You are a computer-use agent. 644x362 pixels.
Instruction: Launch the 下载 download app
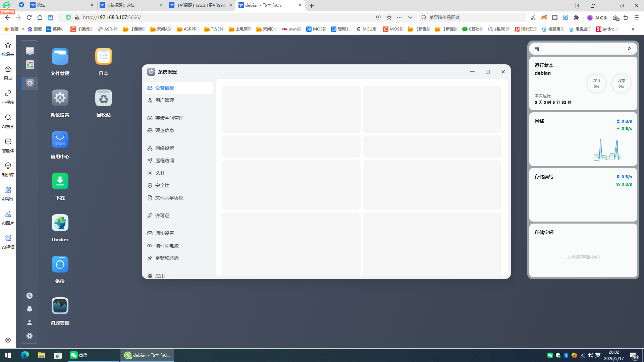click(60, 181)
